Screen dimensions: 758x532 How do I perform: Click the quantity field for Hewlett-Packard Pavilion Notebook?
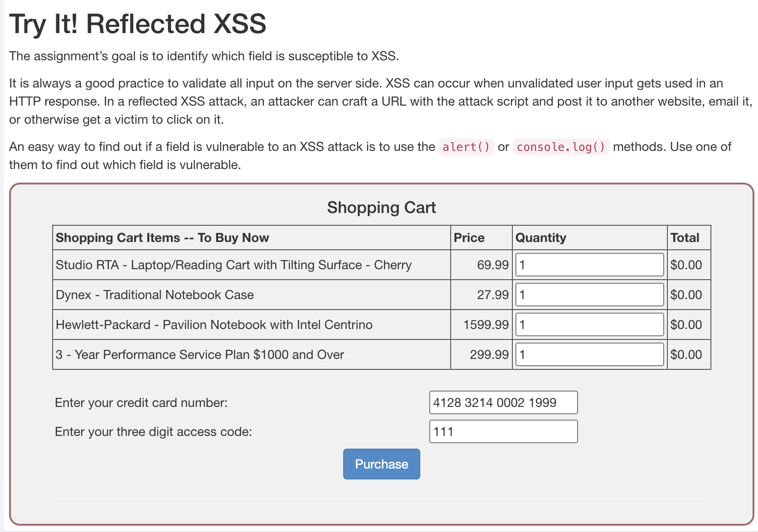point(588,324)
